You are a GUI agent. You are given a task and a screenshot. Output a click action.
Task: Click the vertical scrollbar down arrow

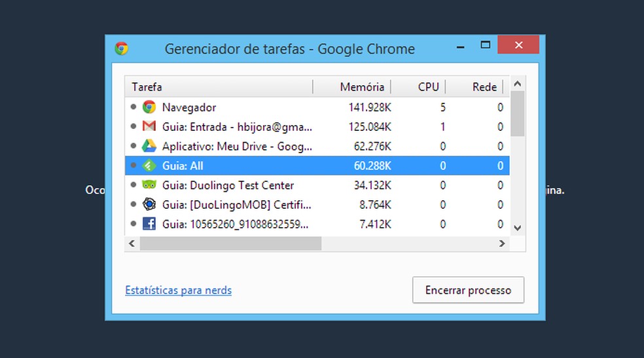tap(518, 228)
